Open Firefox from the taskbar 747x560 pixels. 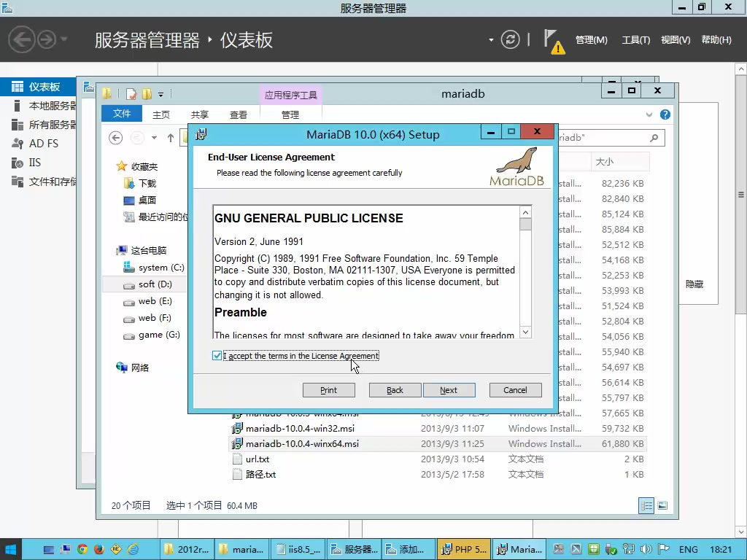pos(98,550)
